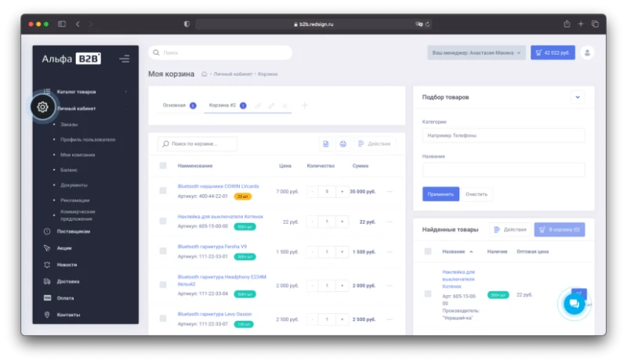Open Bluetooth гарнитура Fersha V9 link
This screenshot has width=627, height=364.
[212, 247]
